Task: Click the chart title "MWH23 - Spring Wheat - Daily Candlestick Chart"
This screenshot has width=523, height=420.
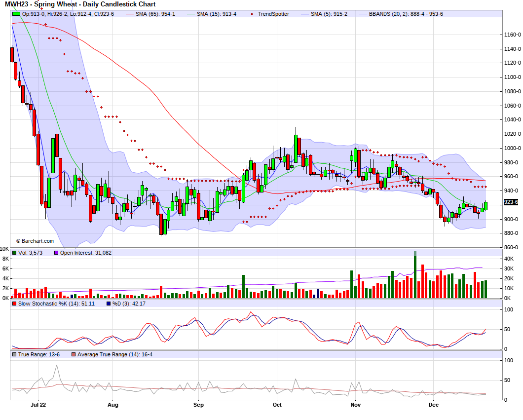Action: (x=80, y=4)
